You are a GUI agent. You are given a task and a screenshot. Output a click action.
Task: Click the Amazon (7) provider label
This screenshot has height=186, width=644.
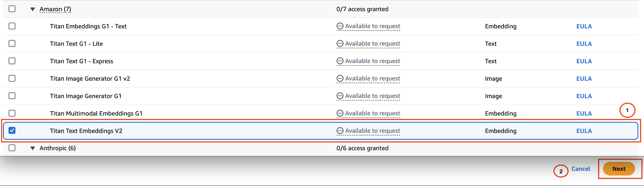pyautogui.click(x=55, y=9)
